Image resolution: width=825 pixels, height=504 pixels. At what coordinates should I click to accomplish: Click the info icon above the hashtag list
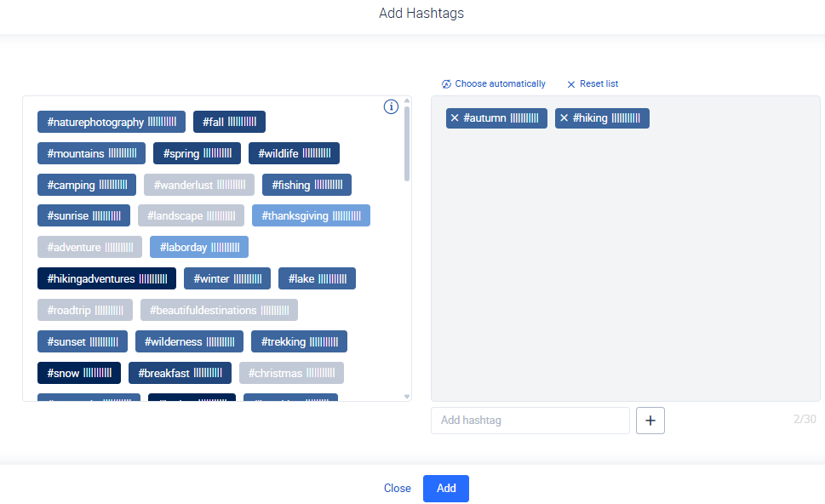(x=391, y=106)
